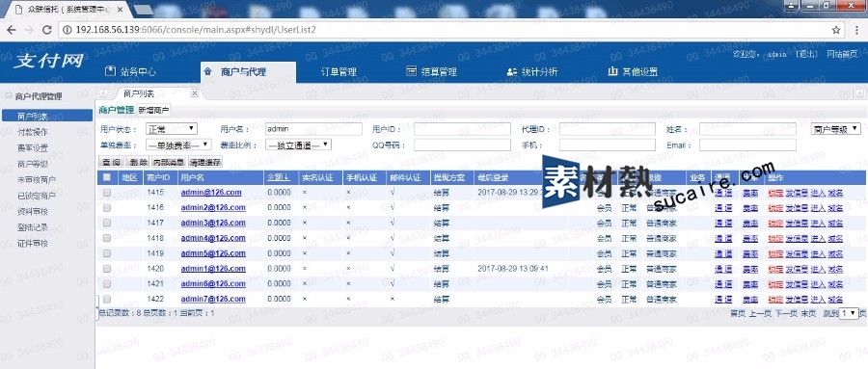Viewport: 868px width, 369px height.
Task: Open the 统计分析 navigation menu
Action: click(532, 71)
